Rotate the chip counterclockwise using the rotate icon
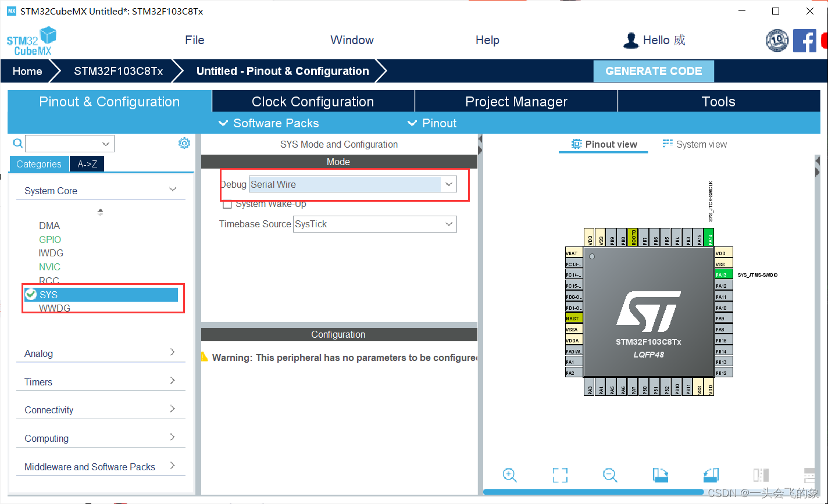The width and height of the screenshot is (828, 504). pyautogui.click(x=710, y=475)
